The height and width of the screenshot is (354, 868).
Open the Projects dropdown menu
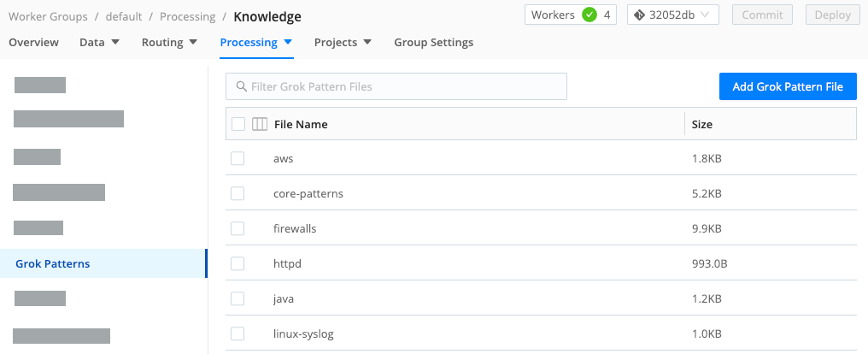click(342, 42)
